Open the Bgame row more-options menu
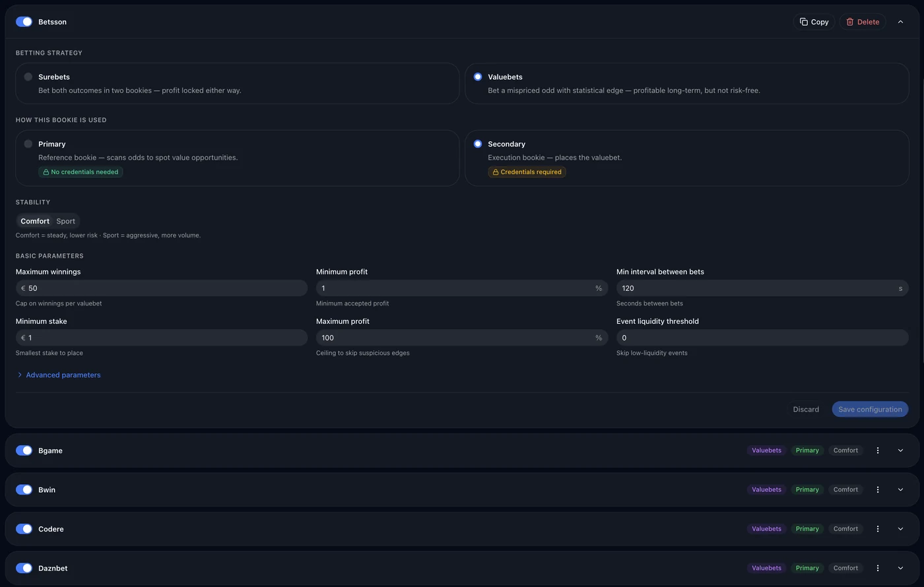The height and width of the screenshot is (587, 924). [878, 450]
